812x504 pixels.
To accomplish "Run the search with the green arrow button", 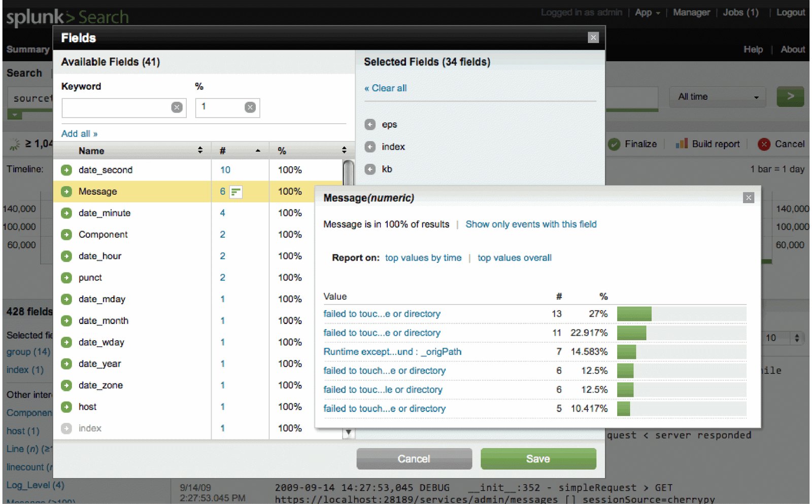I will (790, 96).
